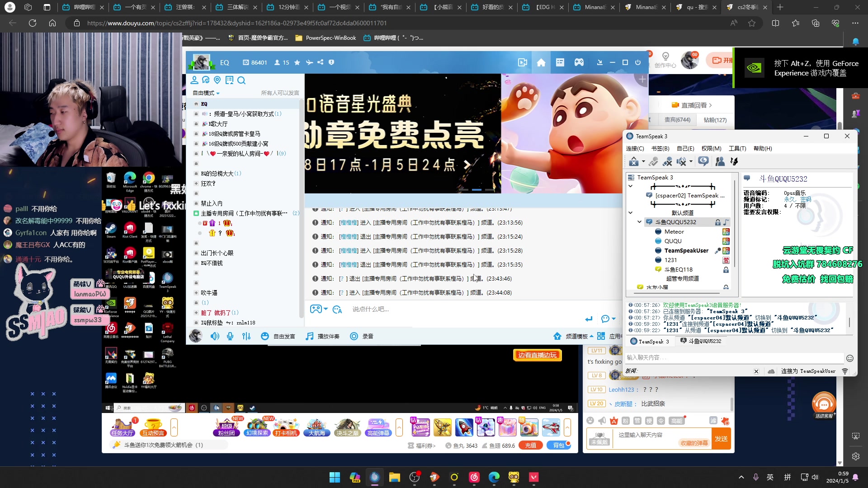Open TeamSpeak contacts manager icon
Screen dimensions: 868x488
pos(720,161)
